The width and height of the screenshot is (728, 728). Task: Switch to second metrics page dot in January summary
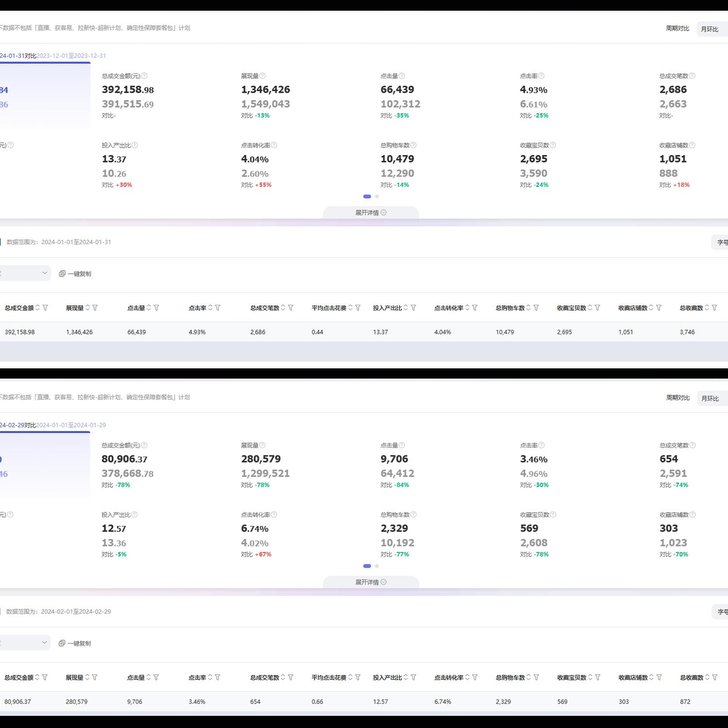coord(377,197)
